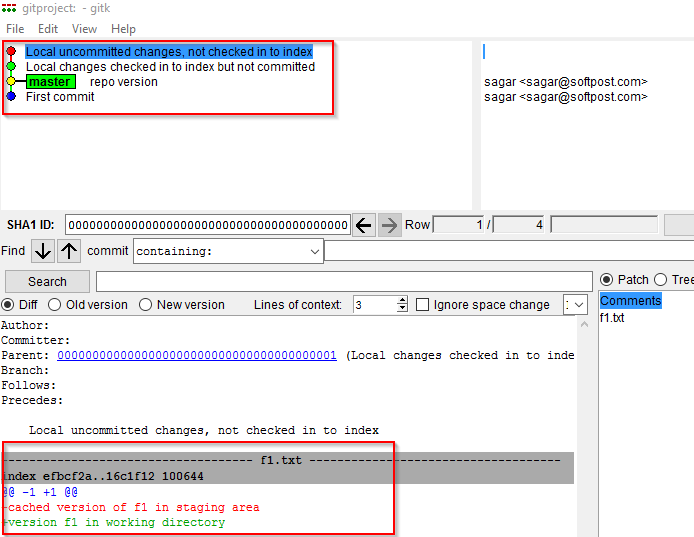The width and height of the screenshot is (694, 537).
Task: Increase lines of context with up stepper
Action: click(x=402, y=300)
